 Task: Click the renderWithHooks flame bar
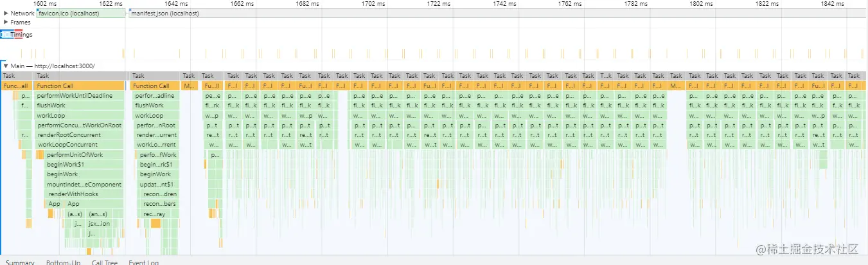(84, 194)
